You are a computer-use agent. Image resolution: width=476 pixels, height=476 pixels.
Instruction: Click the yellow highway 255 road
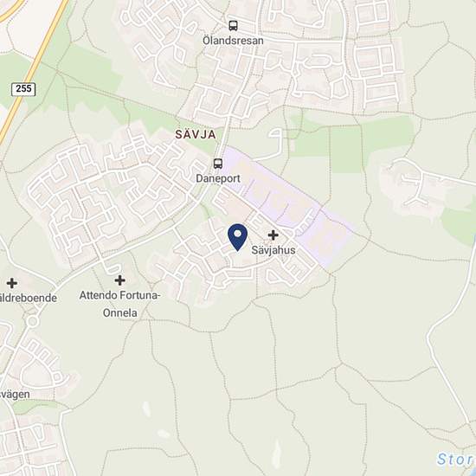(34, 68)
